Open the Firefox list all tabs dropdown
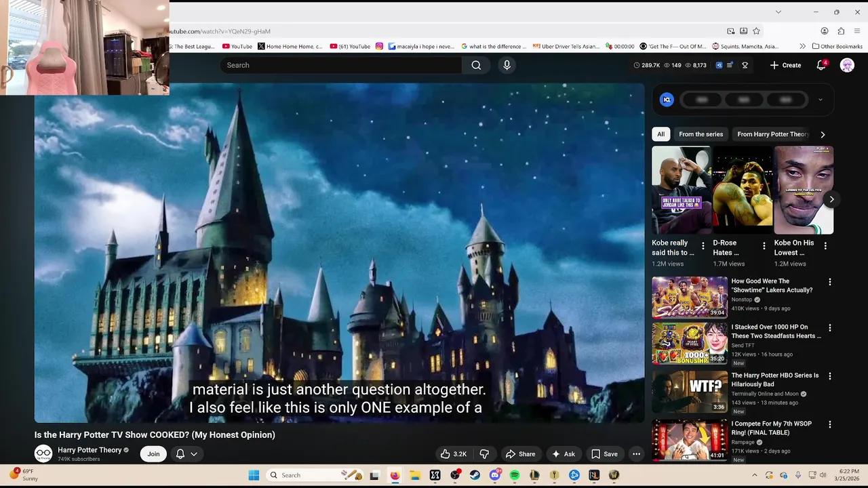This screenshot has height=488, width=868. [778, 12]
